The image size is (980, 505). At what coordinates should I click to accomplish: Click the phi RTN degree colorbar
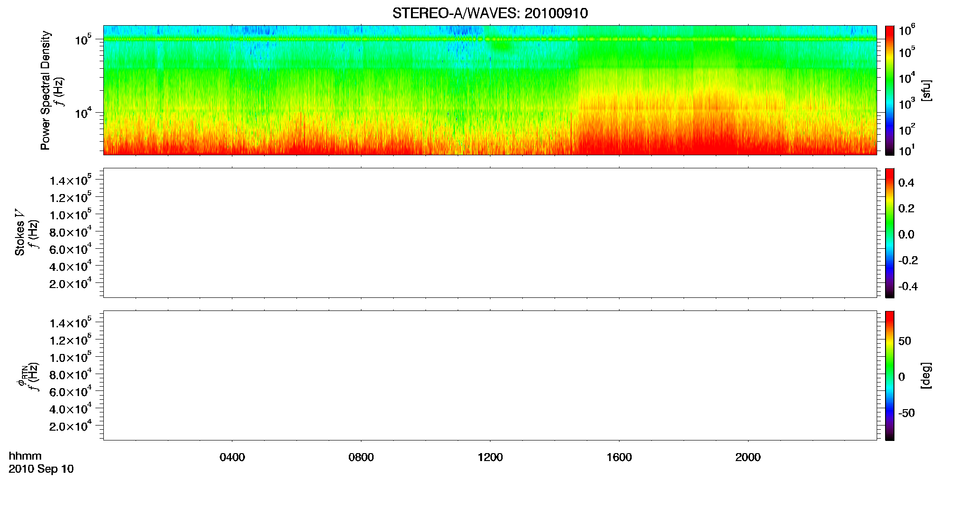pyautogui.click(x=890, y=375)
